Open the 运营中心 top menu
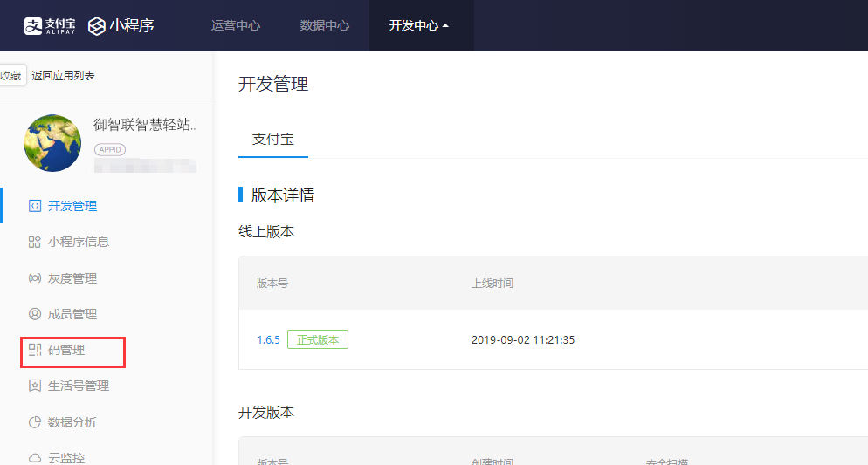Image resolution: width=868 pixels, height=465 pixels. (236, 25)
